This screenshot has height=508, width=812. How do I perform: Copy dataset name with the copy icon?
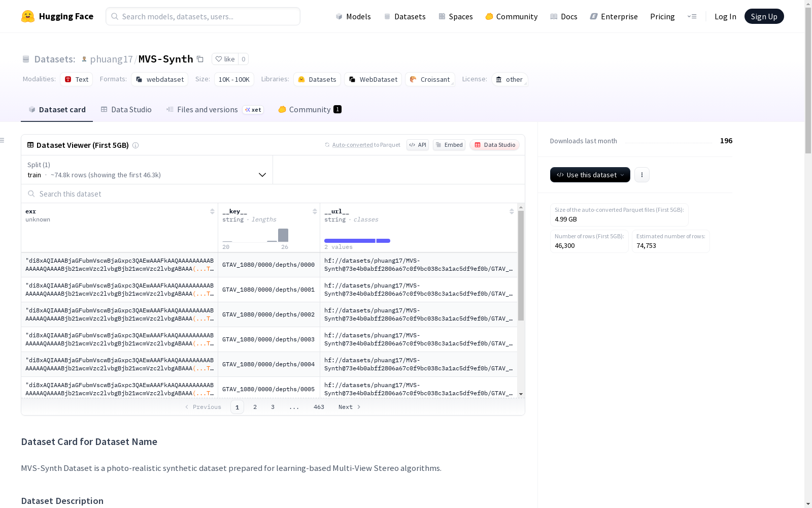tap(200, 59)
